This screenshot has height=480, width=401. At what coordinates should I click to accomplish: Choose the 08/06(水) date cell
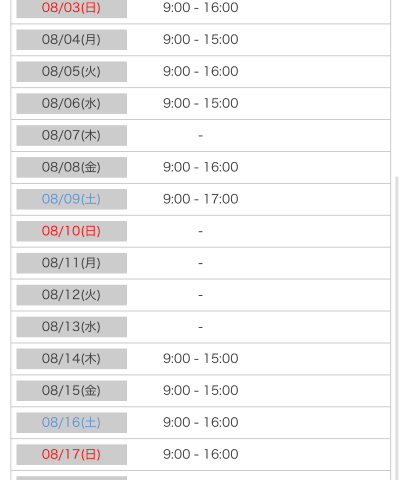click(x=71, y=104)
